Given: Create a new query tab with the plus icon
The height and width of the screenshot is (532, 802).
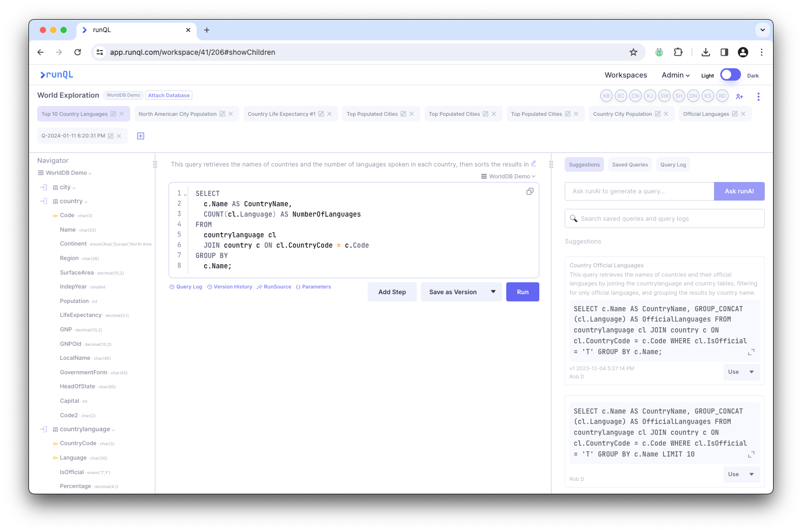Looking at the screenshot, I should [140, 135].
